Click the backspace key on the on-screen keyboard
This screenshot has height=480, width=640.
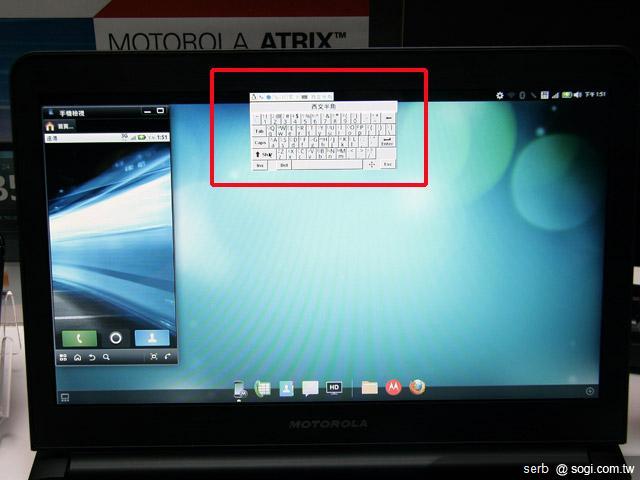(x=389, y=118)
